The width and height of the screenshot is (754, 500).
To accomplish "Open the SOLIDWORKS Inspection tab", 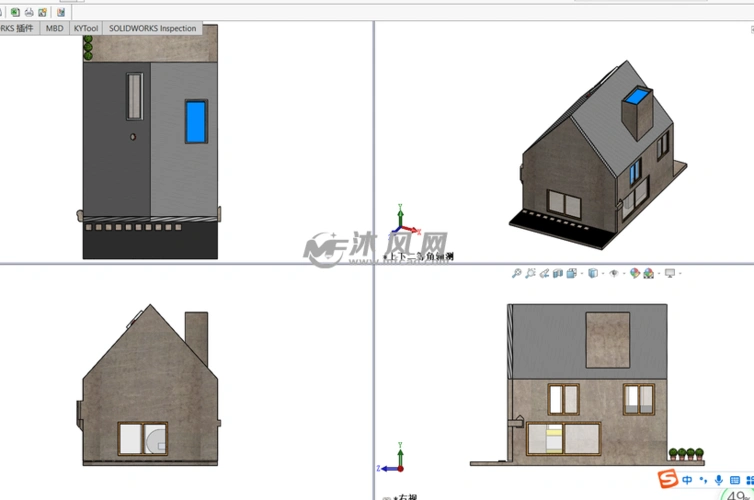I will point(152,28).
